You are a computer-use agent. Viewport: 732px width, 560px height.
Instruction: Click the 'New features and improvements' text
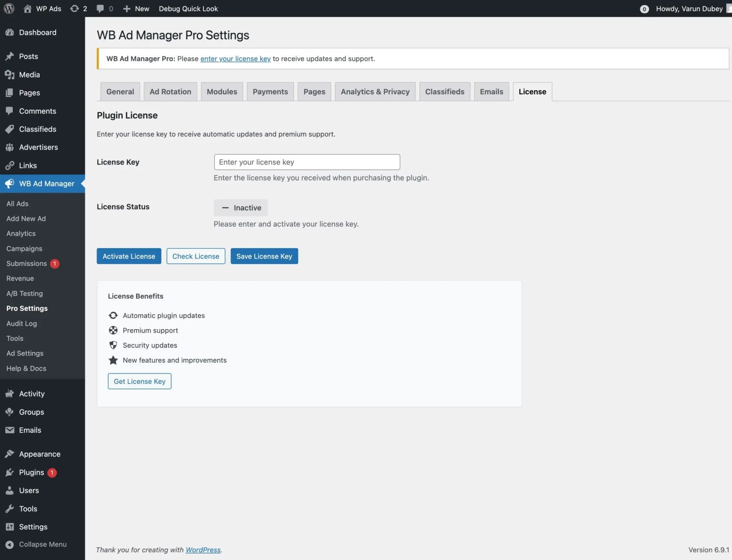click(x=175, y=360)
